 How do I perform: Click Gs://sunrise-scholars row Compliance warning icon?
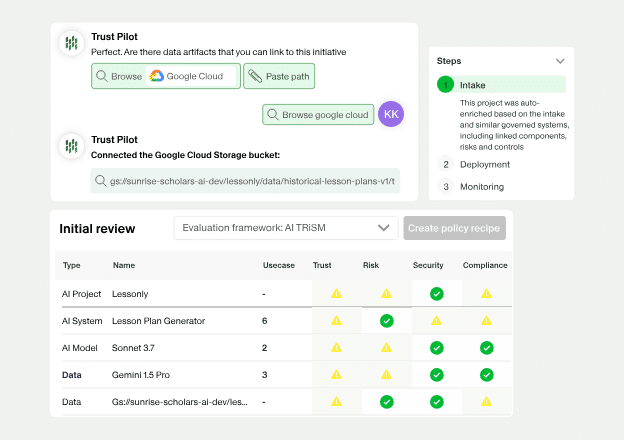click(486, 401)
